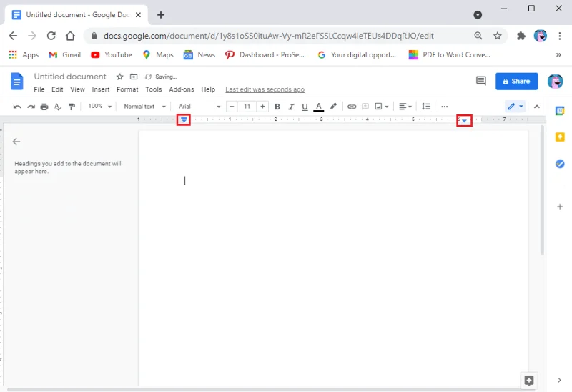Image resolution: width=572 pixels, height=392 pixels.
Task: Open the Insert menu
Action: coord(101,89)
